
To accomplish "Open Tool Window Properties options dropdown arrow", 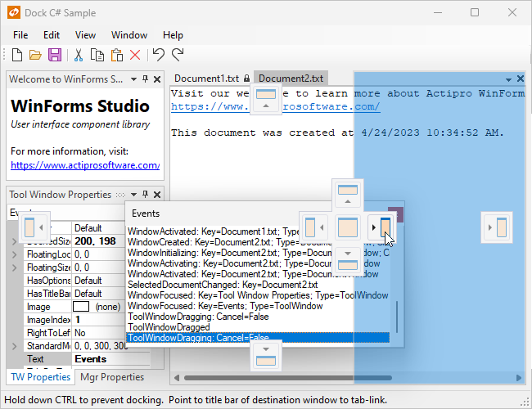I will [133, 195].
